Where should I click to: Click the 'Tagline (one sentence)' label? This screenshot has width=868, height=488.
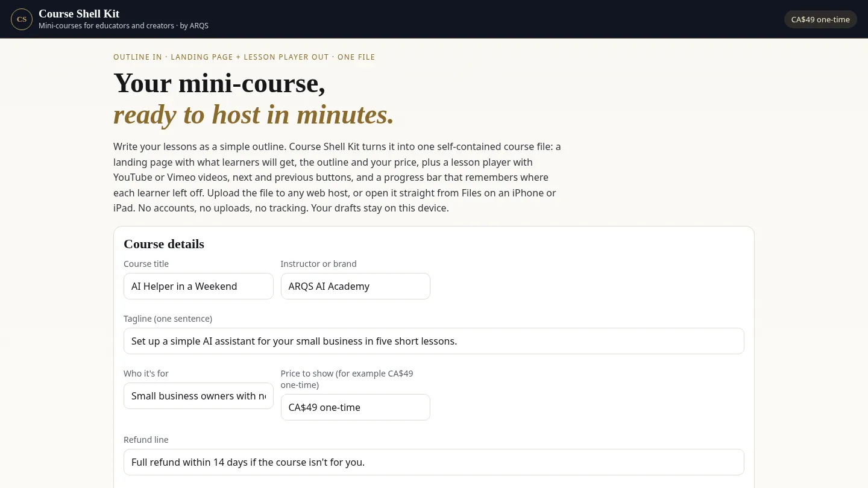point(168,319)
